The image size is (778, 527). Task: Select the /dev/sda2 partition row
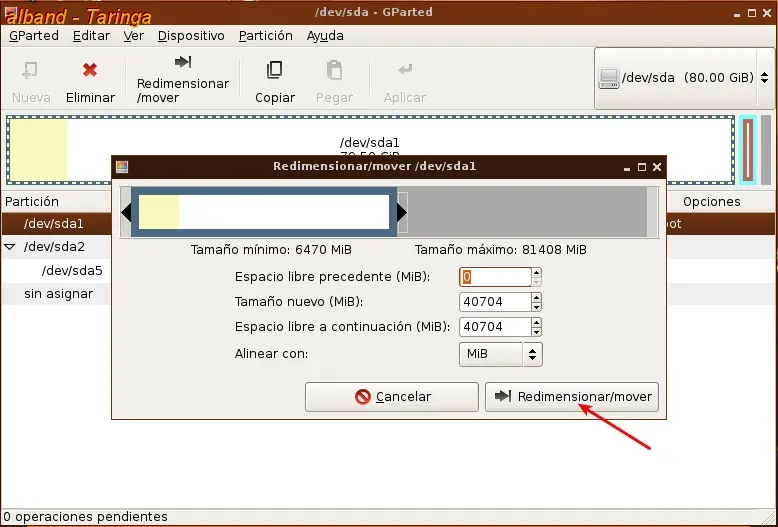tap(56, 247)
